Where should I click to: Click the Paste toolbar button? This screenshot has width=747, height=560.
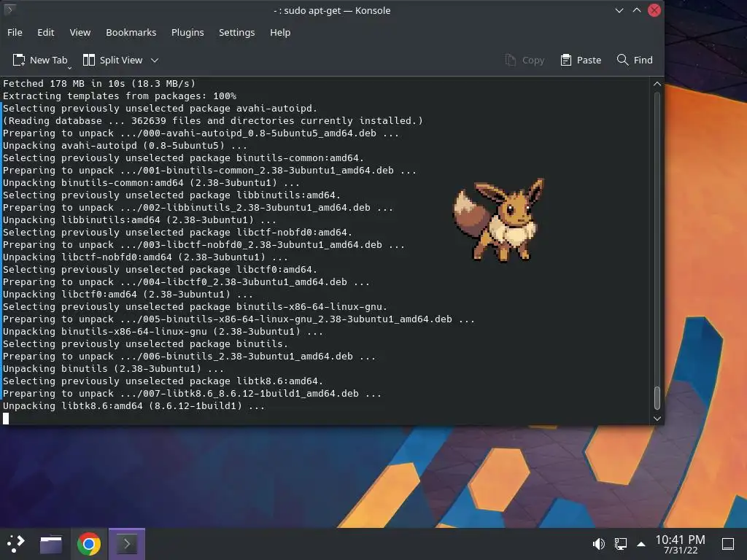coord(581,60)
